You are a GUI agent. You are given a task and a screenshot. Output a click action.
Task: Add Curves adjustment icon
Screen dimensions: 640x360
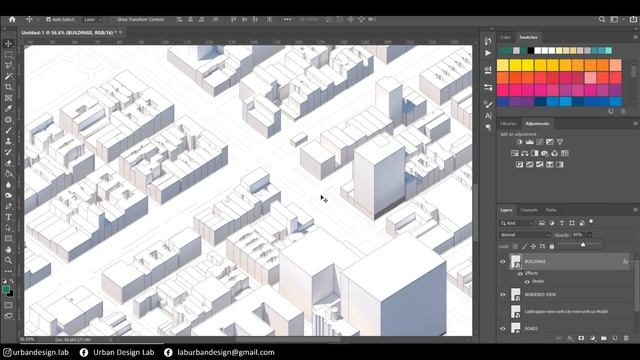click(540, 142)
